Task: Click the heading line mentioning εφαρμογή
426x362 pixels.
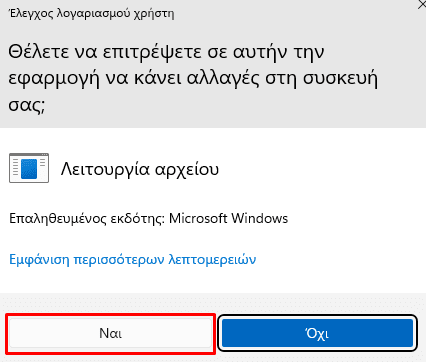Action: click(193, 79)
